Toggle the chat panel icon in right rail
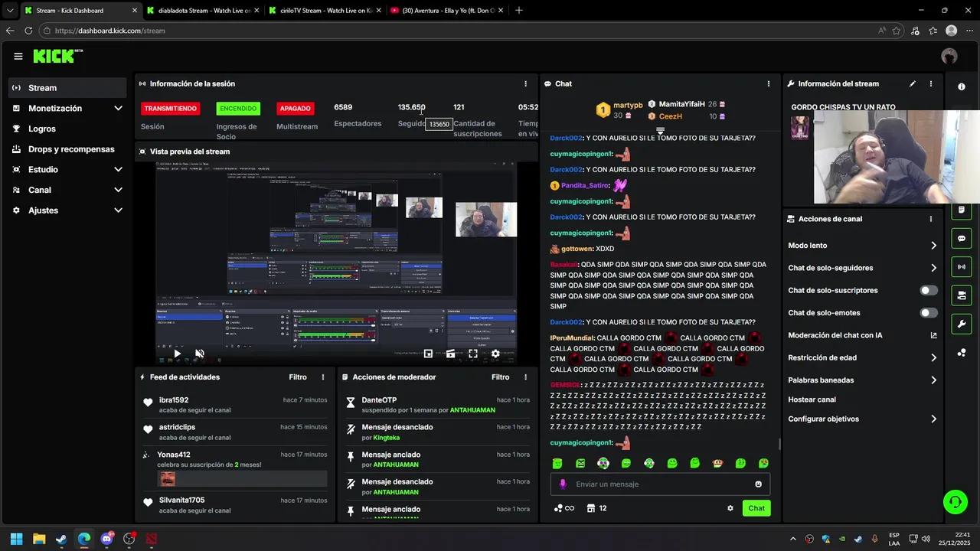This screenshot has width=980, height=551. pos(962,238)
